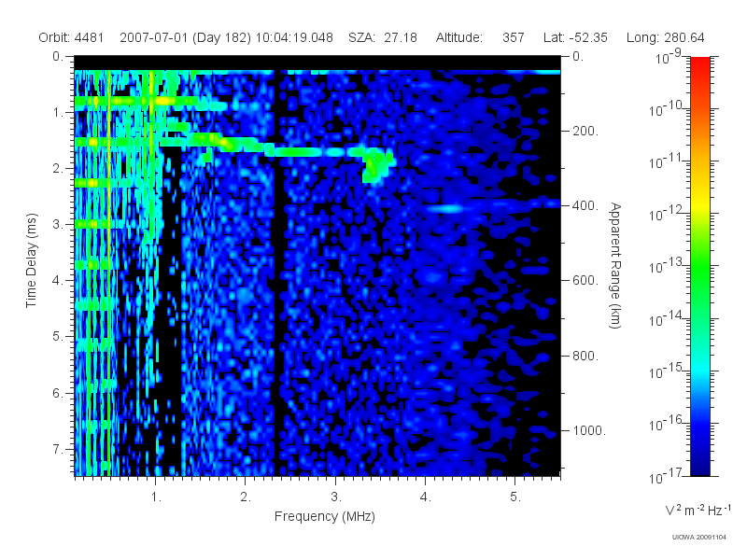
Task: Click the 'Apparent Range (km)' axis label
Action: 615,266
